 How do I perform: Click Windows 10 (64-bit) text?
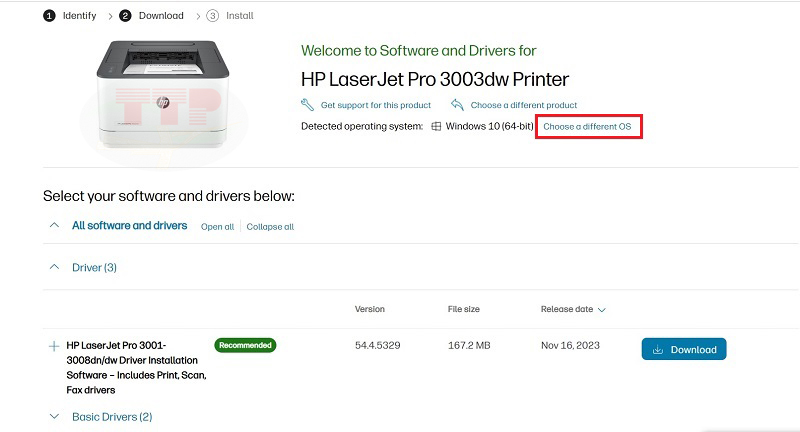tap(489, 126)
